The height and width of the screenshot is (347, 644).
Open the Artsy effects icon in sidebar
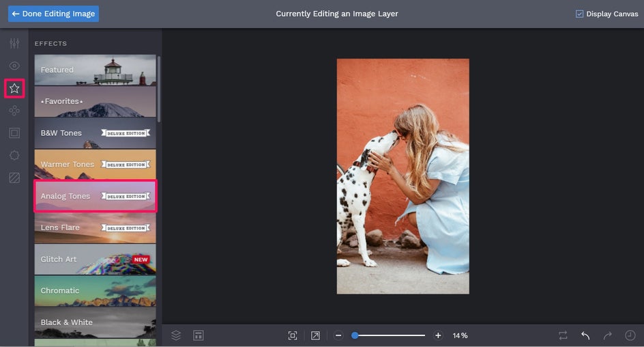click(x=14, y=111)
